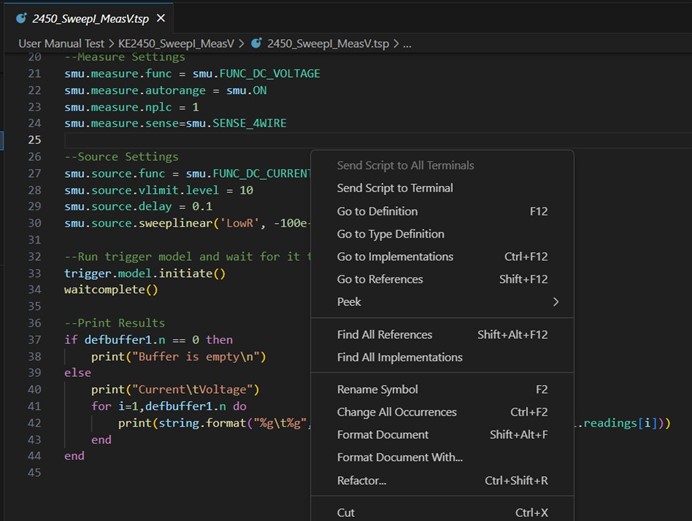Screen dimensions: 692x521
Task: Click Change All Occurrences
Action: (x=397, y=412)
